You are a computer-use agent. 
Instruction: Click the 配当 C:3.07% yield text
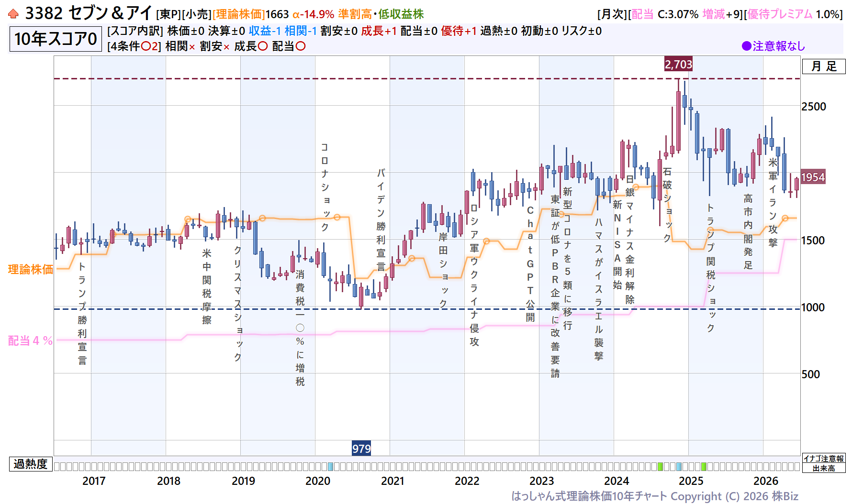click(665, 14)
